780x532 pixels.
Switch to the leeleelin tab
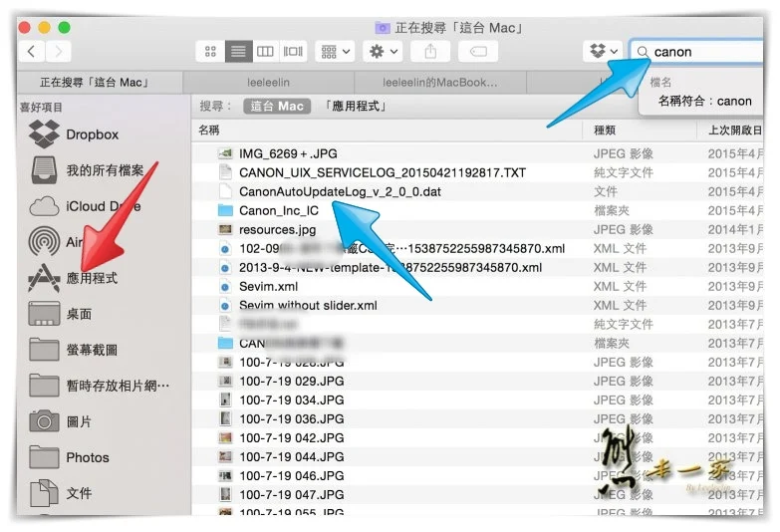269,83
